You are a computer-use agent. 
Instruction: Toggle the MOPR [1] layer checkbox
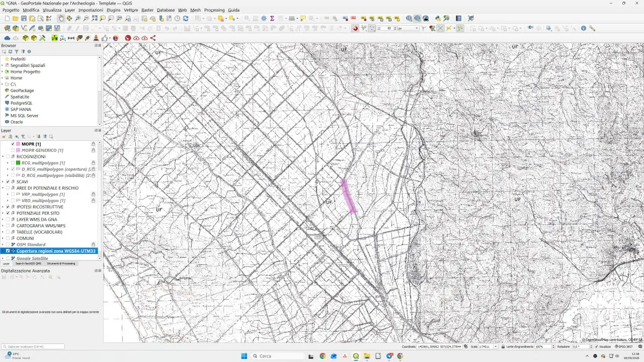13,144
